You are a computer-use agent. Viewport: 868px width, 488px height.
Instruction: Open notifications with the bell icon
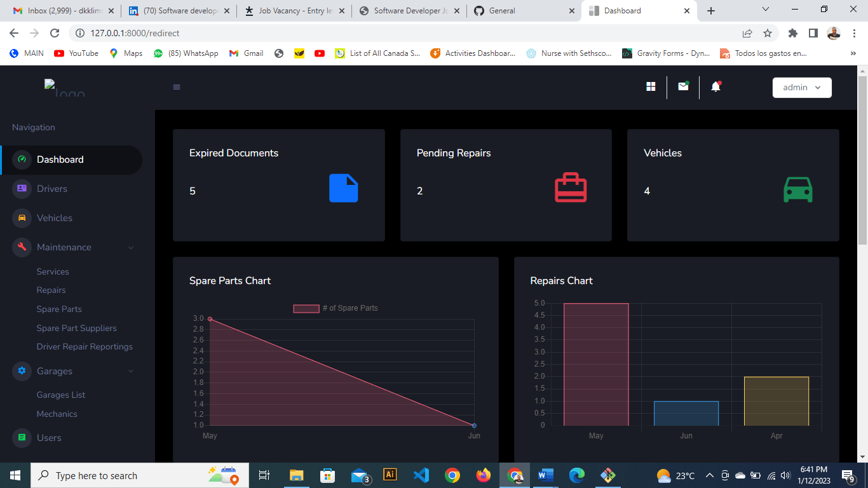point(715,86)
